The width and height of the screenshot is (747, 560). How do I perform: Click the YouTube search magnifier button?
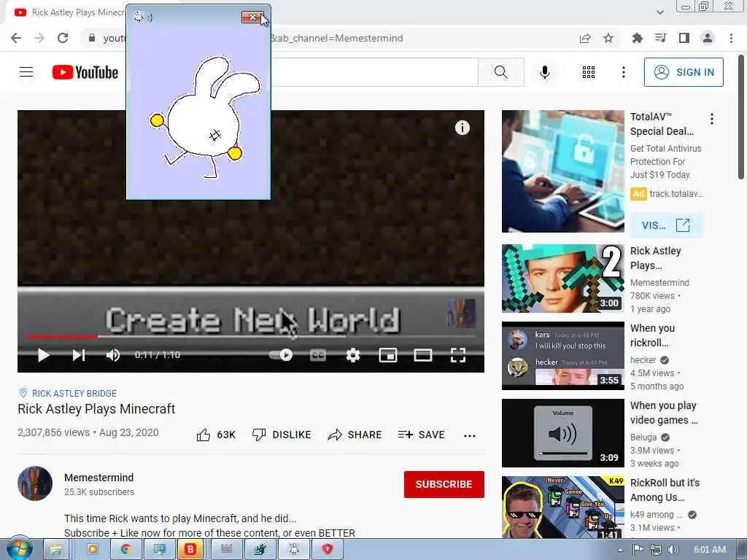click(500, 72)
